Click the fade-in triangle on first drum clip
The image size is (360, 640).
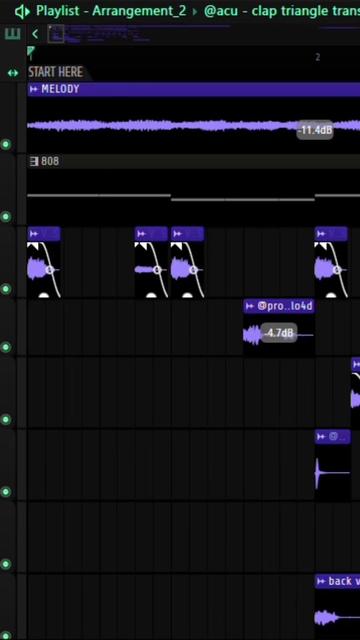[31, 247]
